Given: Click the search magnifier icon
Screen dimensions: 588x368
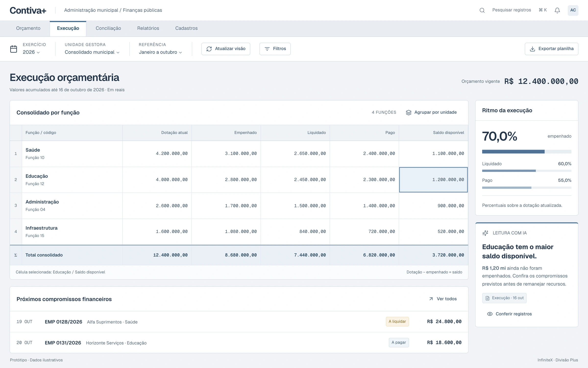Looking at the screenshot, I should coord(482,10).
